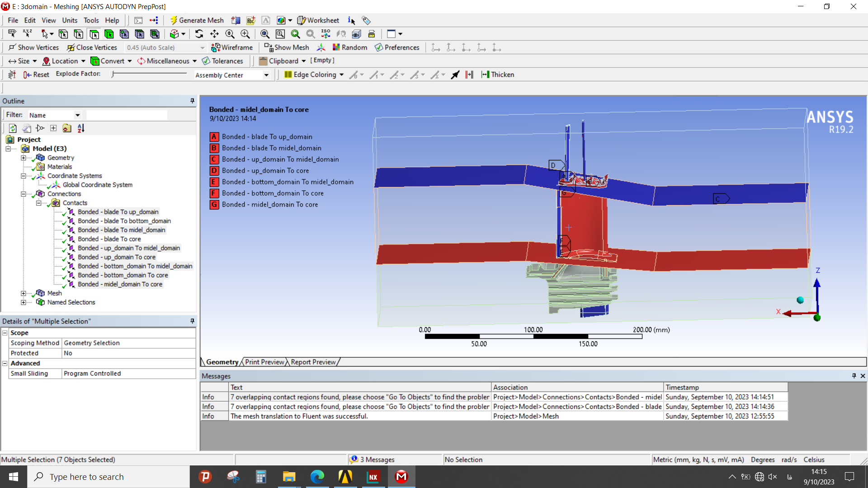Screen dimensions: 868x488
Task: Open the Tools menu
Action: (x=91, y=20)
